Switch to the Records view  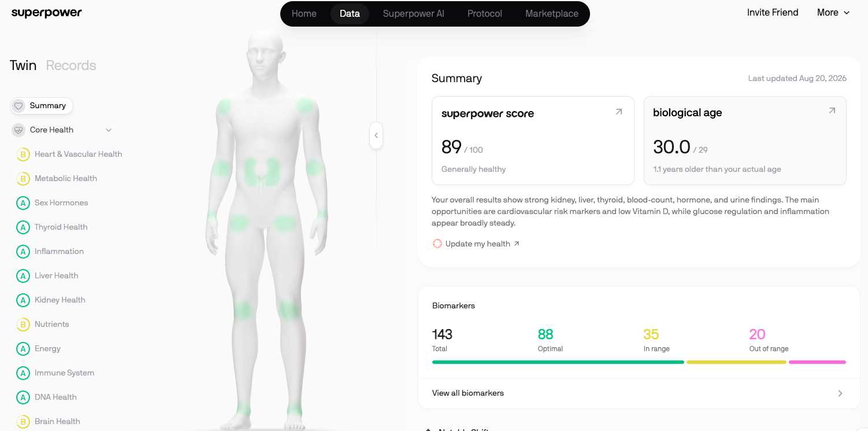71,65
